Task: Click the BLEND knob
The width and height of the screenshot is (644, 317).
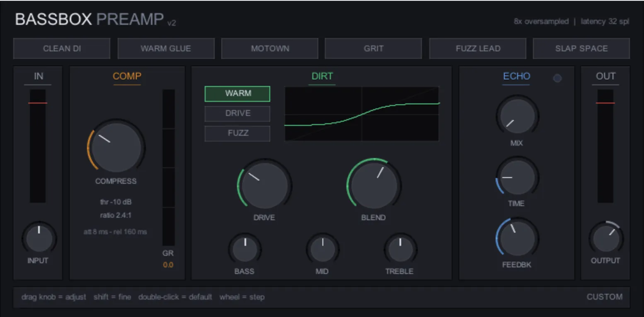Action: pos(374,185)
